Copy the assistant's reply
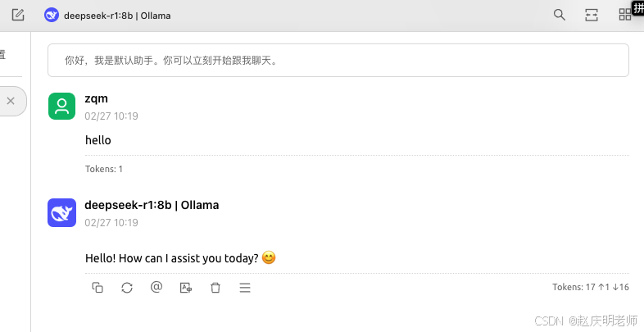Viewport: 644px width, 332px height. point(98,288)
